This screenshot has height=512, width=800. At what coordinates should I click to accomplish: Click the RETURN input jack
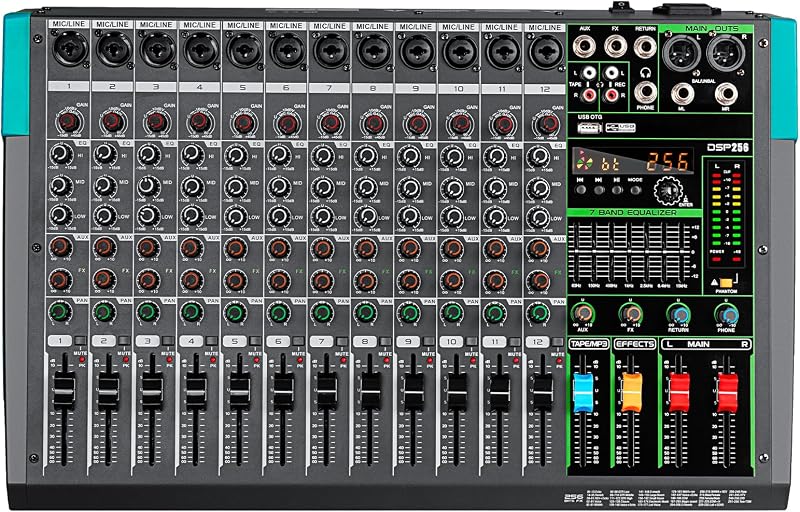pyautogui.click(x=645, y=47)
